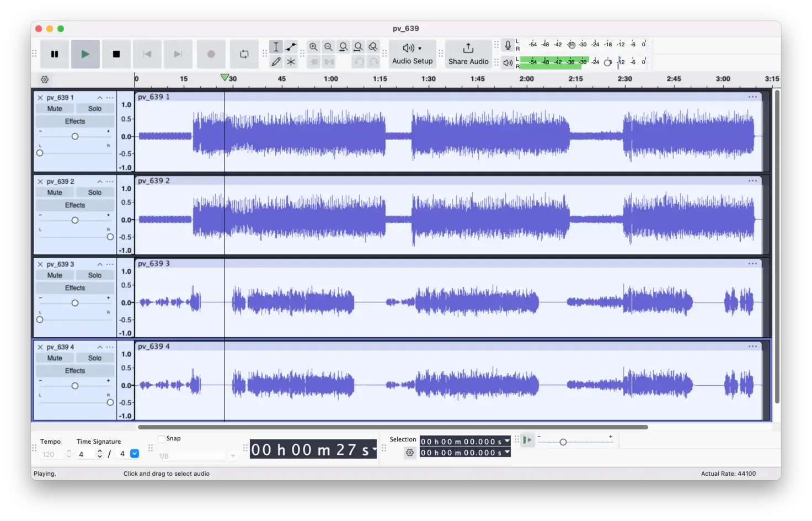Click the Share Audio button

[468, 54]
